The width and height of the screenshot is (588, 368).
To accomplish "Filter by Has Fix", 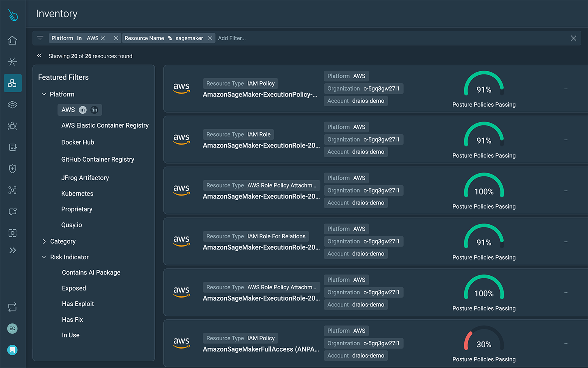I will click(72, 319).
